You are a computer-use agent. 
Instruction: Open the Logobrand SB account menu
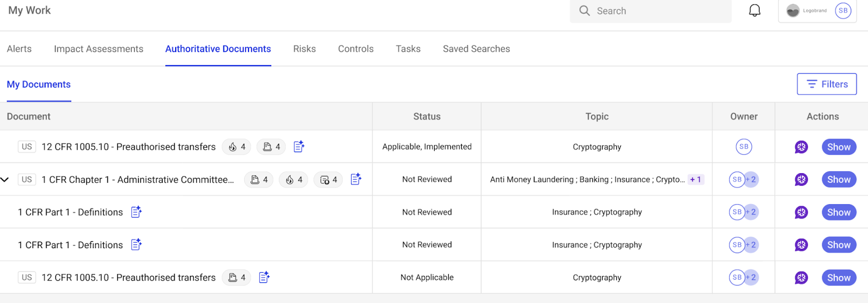point(817,11)
